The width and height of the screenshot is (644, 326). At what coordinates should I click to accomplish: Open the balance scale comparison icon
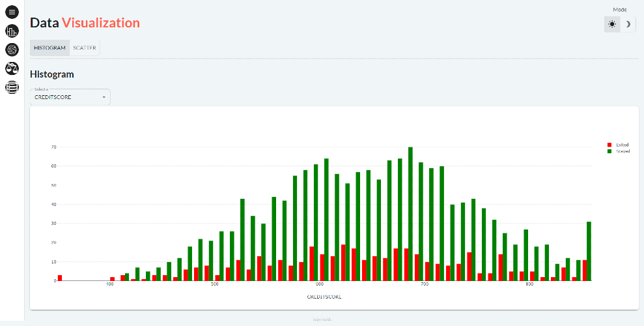point(12,68)
